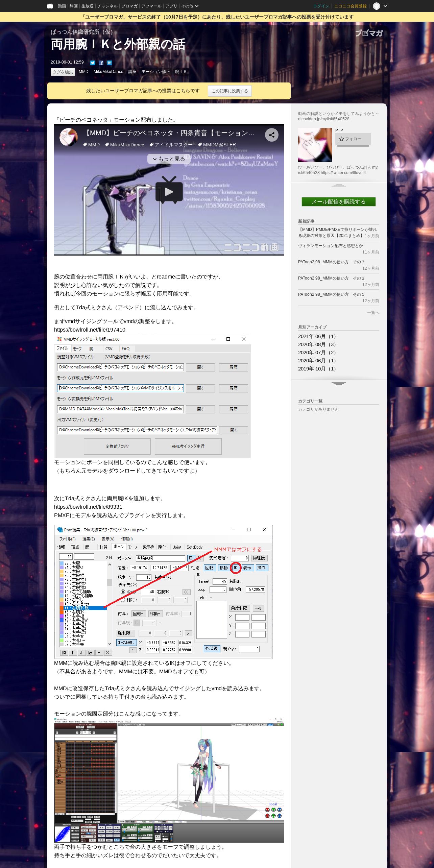Toggle the handle below the author profile
Viewport: 434px width, 868px height.
tap(339, 186)
